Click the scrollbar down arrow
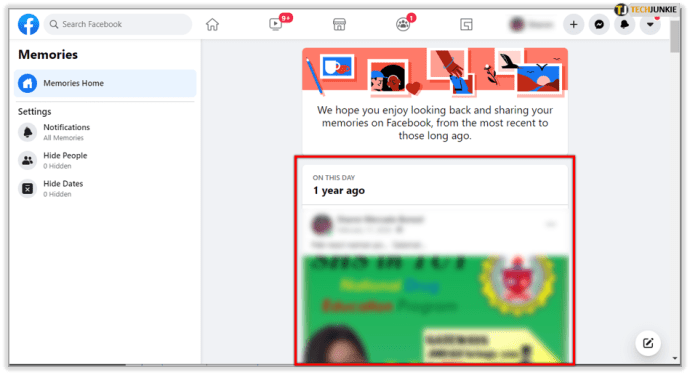 pyautogui.click(x=675, y=358)
